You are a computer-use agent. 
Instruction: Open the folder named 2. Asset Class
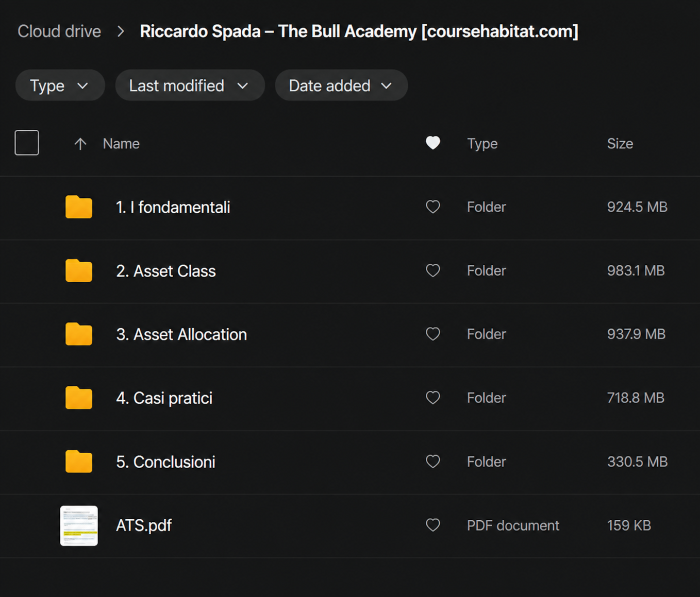click(x=166, y=271)
